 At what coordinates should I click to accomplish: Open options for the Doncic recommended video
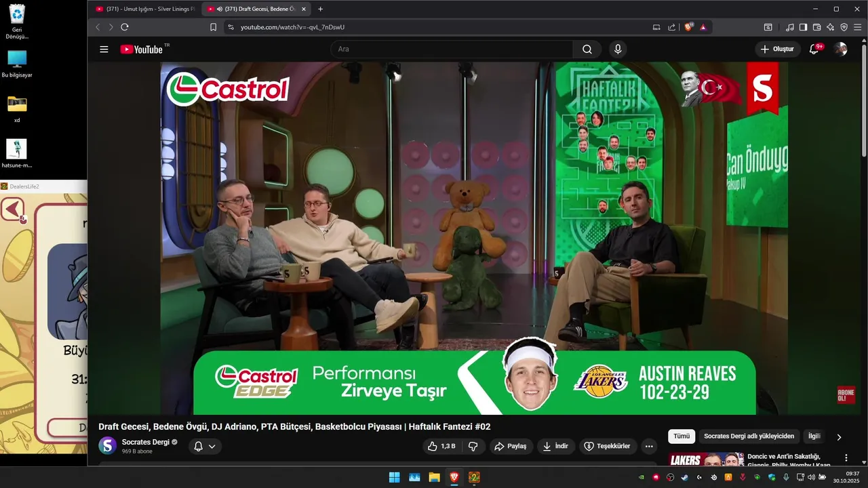pos(846,458)
